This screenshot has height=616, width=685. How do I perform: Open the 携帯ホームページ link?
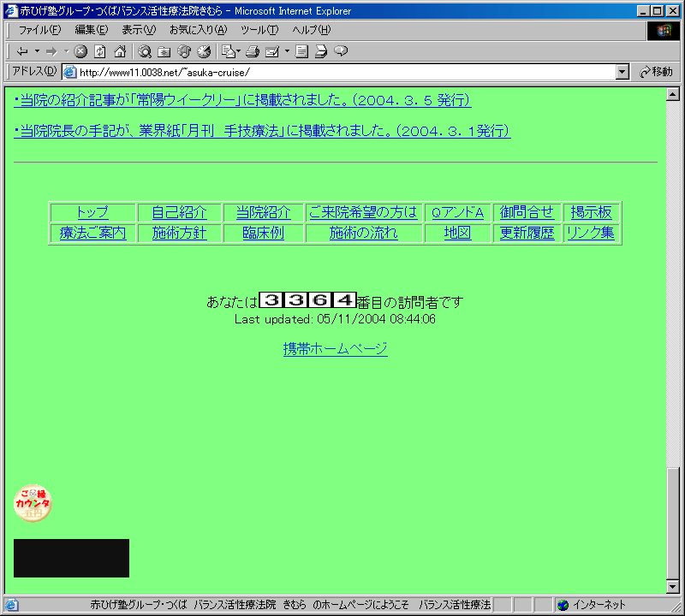[335, 349]
